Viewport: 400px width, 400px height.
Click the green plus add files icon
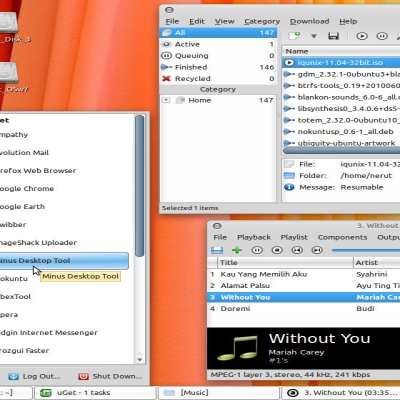click(237, 250)
